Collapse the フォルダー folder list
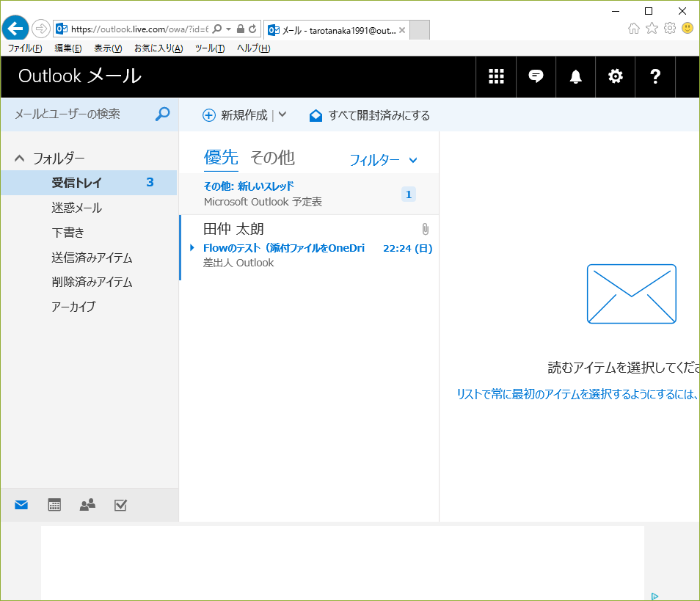The width and height of the screenshot is (700, 601). coord(20,159)
